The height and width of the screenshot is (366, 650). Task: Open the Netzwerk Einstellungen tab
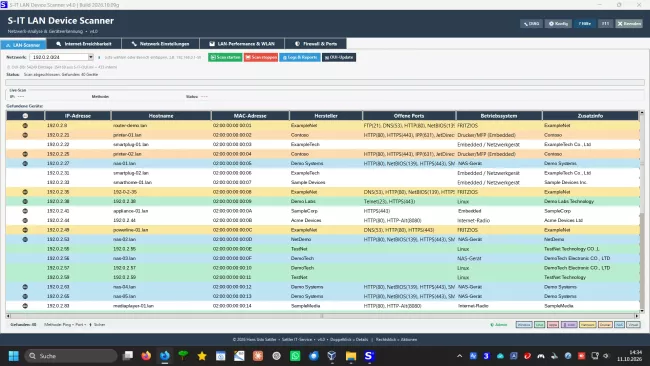[160, 44]
